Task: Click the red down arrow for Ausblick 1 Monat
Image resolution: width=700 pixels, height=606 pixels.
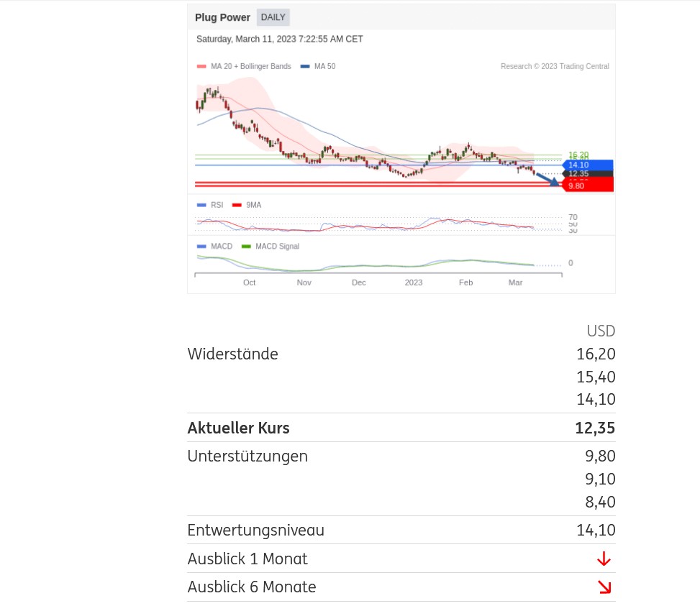Action: pyautogui.click(x=604, y=559)
